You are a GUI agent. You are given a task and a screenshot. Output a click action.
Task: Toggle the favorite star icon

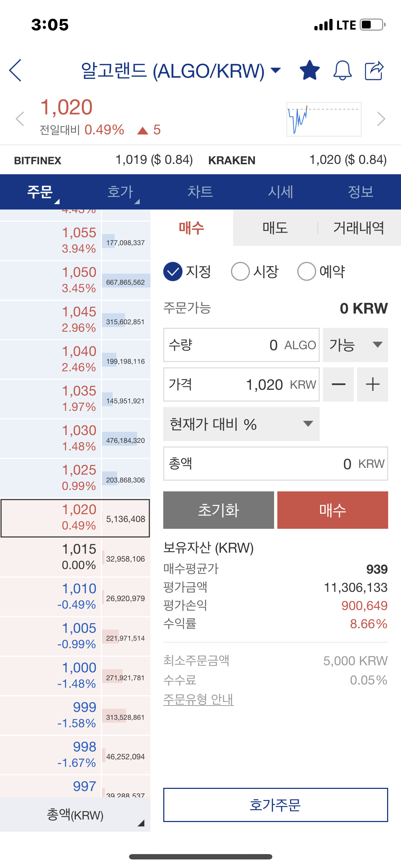pos(309,70)
